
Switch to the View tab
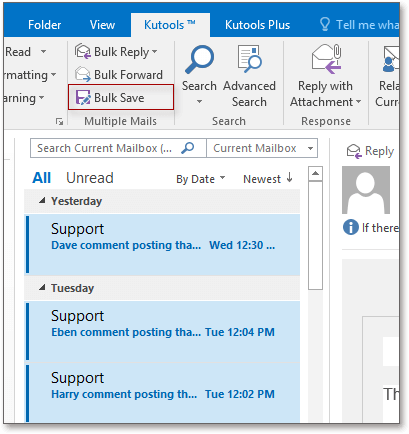(102, 25)
